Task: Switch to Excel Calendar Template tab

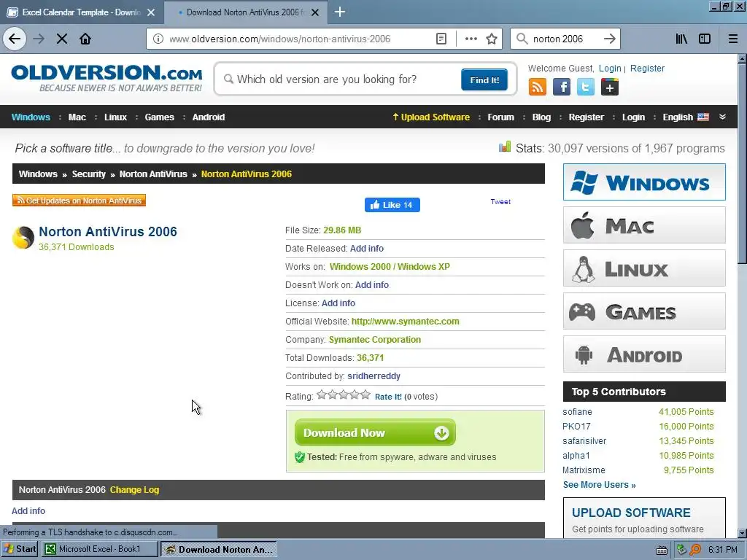Action: click(x=81, y=12)
